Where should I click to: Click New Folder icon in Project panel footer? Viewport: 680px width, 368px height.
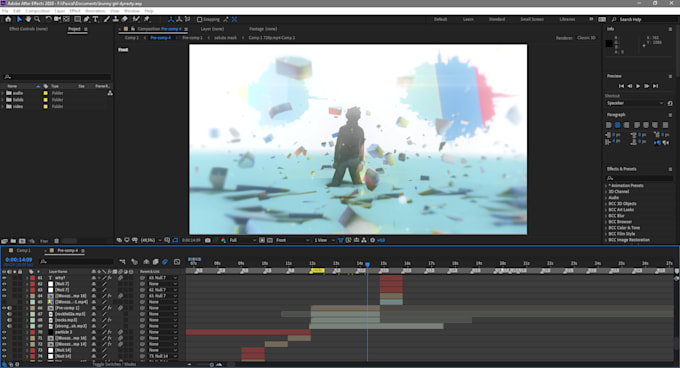[13, 241]
